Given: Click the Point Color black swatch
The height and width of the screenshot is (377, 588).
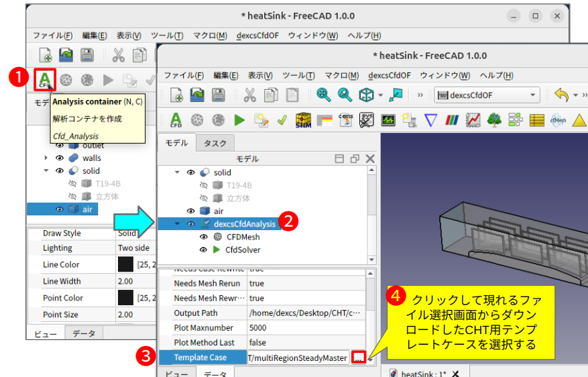Looking at the screenshot, I should tap(125, 298).
